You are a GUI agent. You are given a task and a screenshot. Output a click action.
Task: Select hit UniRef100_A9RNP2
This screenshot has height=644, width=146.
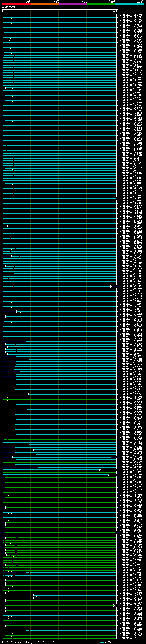point(131,495)
